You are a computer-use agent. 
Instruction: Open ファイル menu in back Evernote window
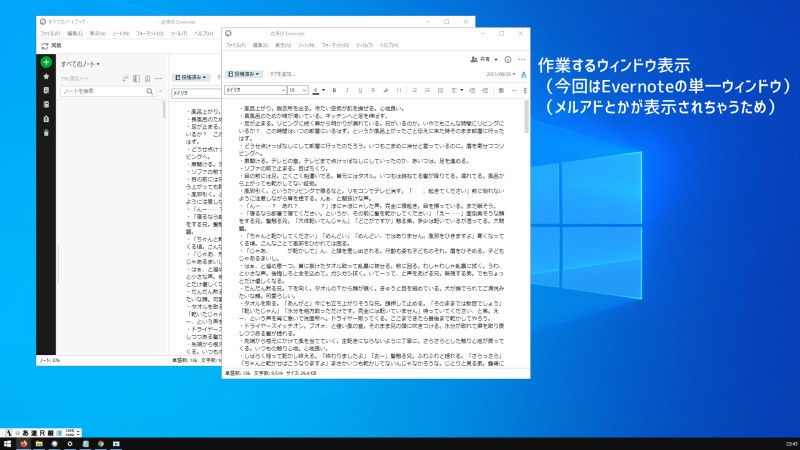(x=50, y=34)
